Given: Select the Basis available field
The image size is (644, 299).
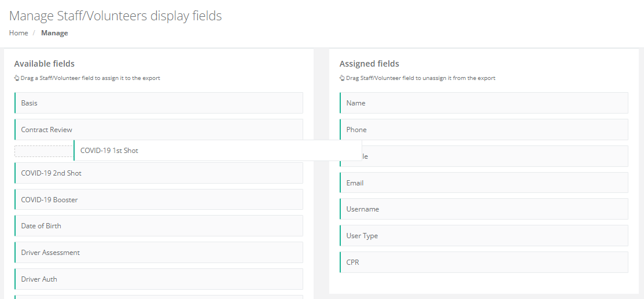Looking at the screenshot, I should 159,103.
